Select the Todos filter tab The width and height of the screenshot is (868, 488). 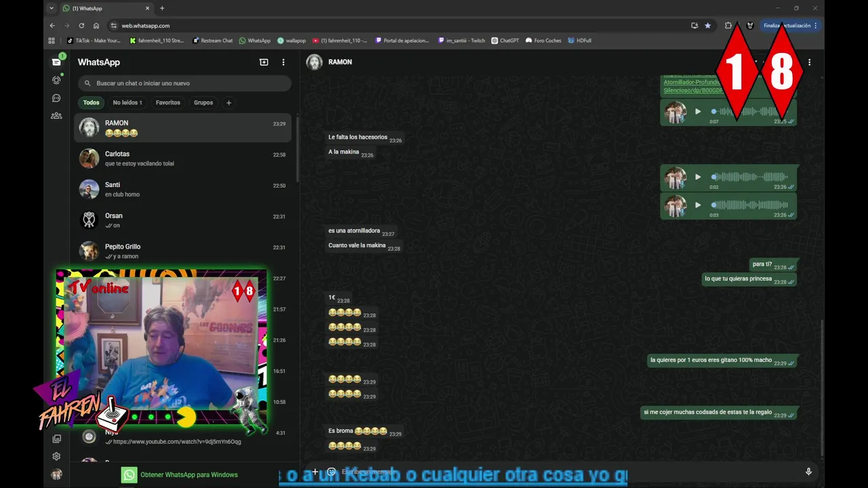click(x=91, y=103)
